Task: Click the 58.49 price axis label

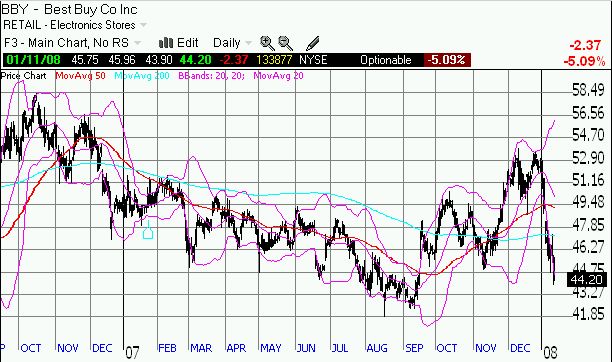Action: (588, 91)
